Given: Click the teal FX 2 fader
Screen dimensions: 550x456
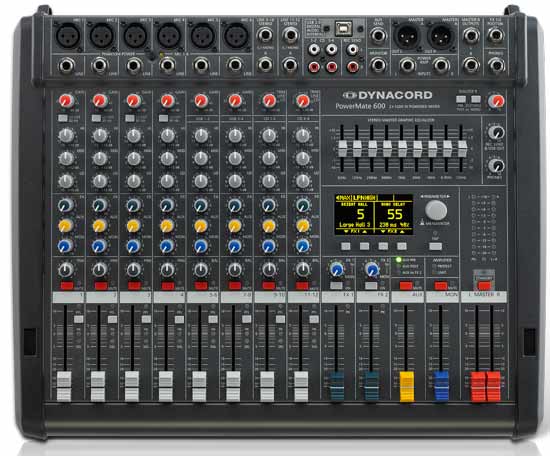Looking at the screenshot, I should pyautogui.click(x=371, y=386).
